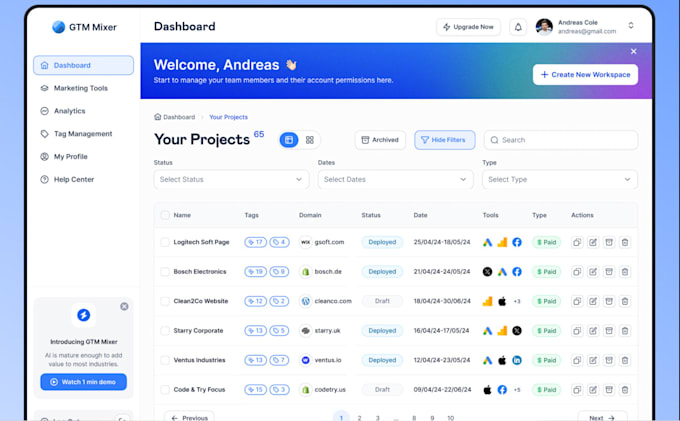Dismiss the Introducing GTM Mixer card
The width and height of the screenshot is (680, 421).
click(124, 307)
